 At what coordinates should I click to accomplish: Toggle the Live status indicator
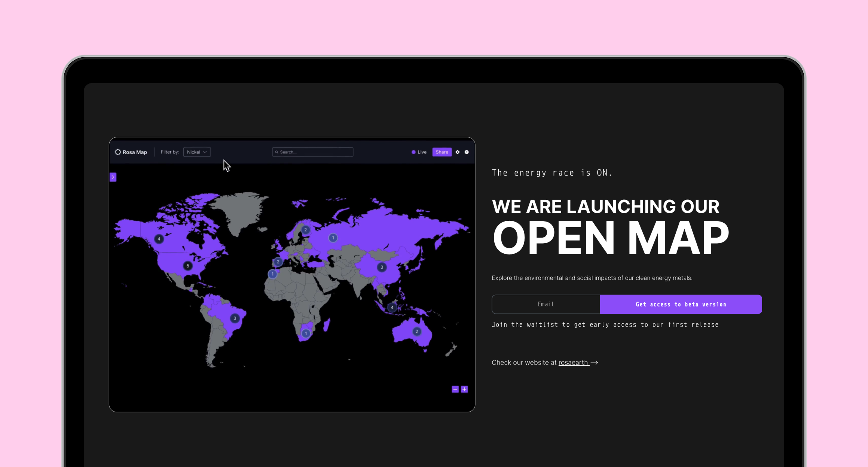tap(419, 152)
